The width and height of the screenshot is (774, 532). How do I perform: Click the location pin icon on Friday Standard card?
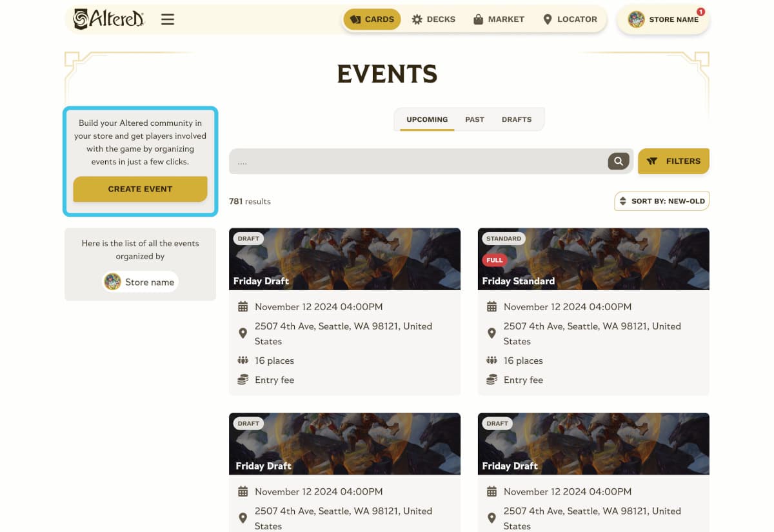(x=491, y=333)
